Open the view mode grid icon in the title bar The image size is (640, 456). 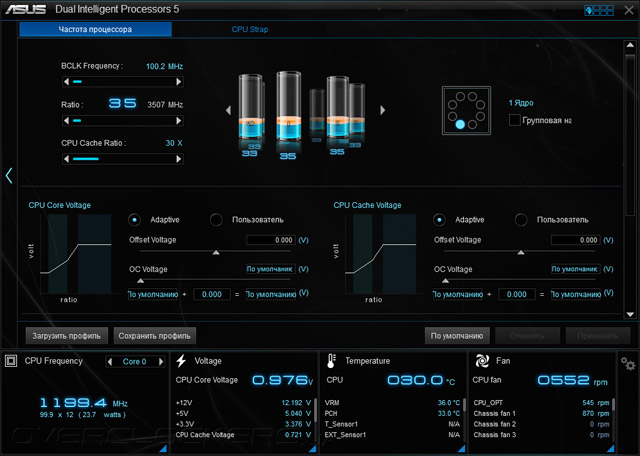pyautogui.click(x=599, y=10)
